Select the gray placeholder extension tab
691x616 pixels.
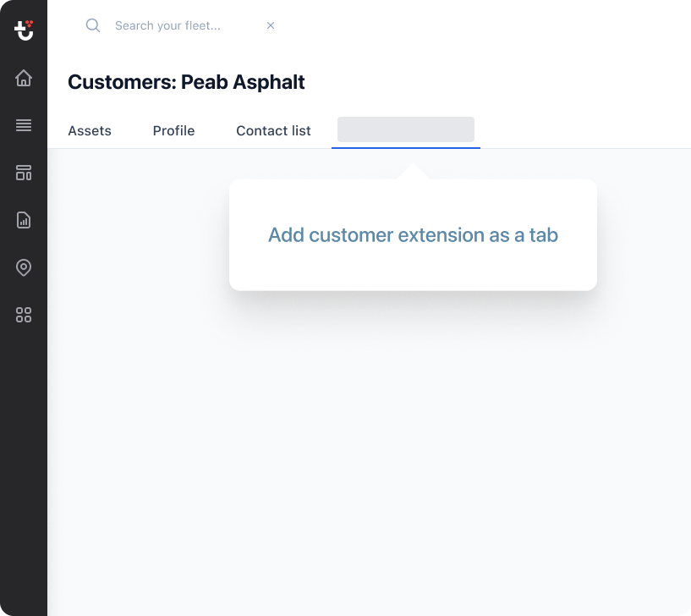(406, 129)
